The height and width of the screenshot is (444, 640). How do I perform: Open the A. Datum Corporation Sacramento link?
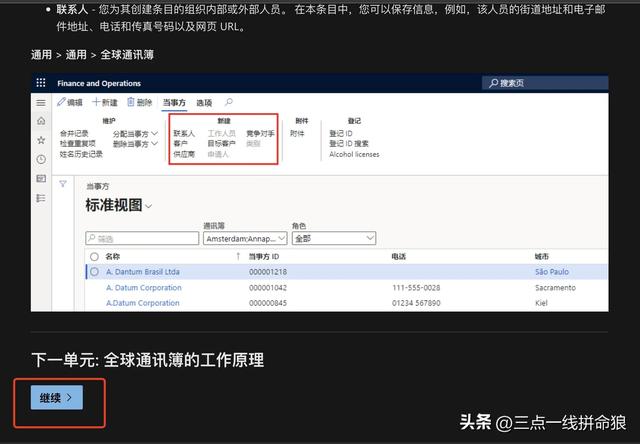click(x=144, y=288)
